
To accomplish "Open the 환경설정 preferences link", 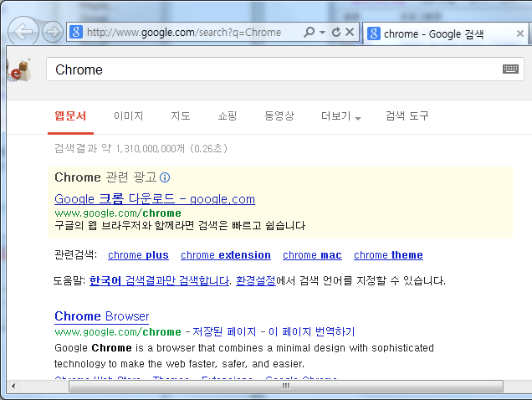I will 256,281.
